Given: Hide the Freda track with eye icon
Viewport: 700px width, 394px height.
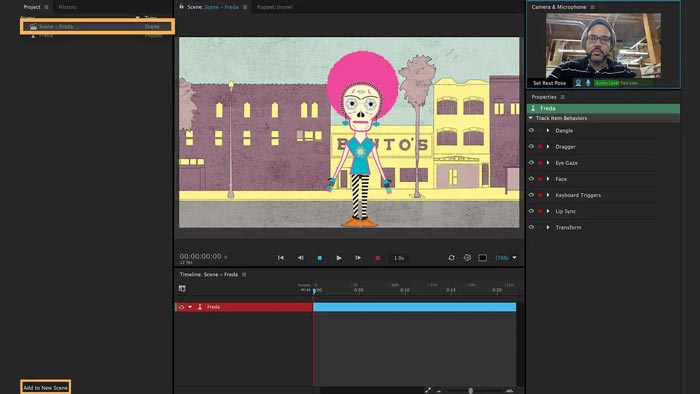Looking at the screenshot, I should click(181, 307).
